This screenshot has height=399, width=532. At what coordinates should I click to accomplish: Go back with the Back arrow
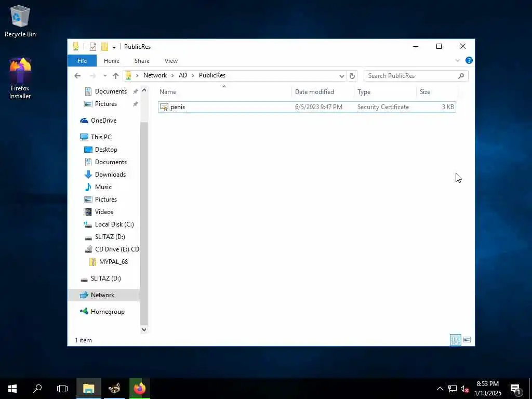point(77,76)
